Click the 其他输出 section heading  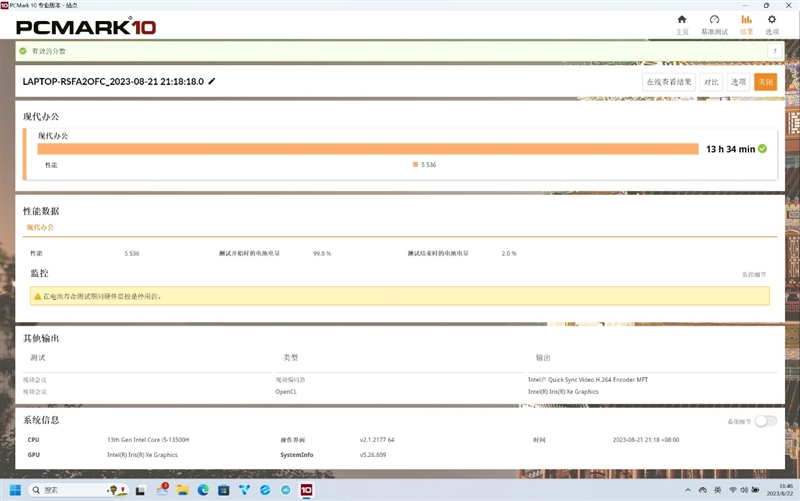click(x=41, y=338)
